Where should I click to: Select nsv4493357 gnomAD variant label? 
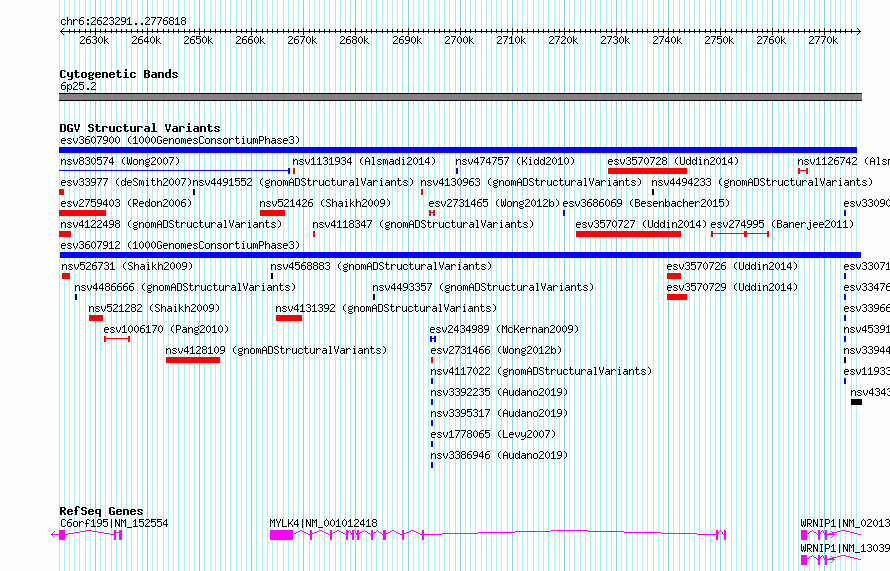click(483, 287)
